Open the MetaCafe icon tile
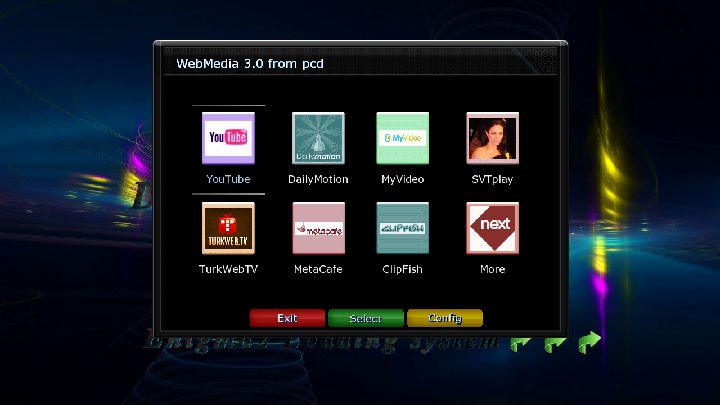Viewport: 720px width, 405px height. (x=318, y=228)
